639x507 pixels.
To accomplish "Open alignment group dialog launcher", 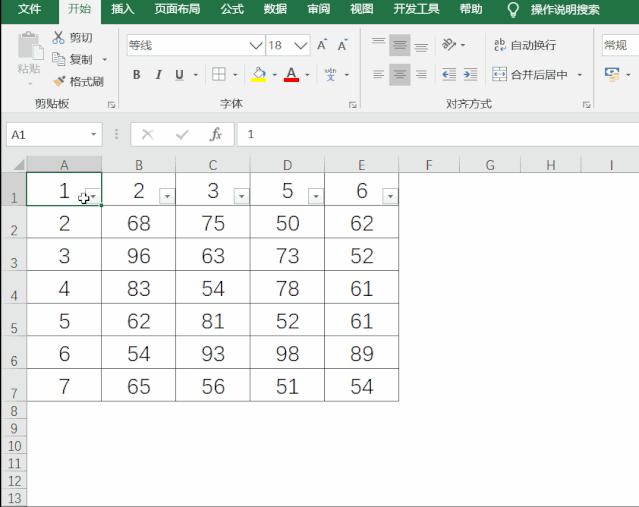I will (x=586, y=105).
